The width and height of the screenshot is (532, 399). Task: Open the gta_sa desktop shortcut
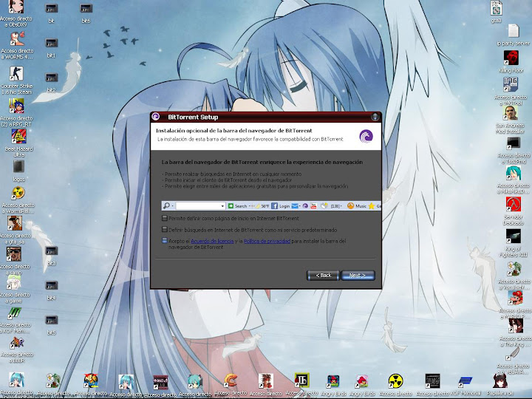[x=15, y=224]
